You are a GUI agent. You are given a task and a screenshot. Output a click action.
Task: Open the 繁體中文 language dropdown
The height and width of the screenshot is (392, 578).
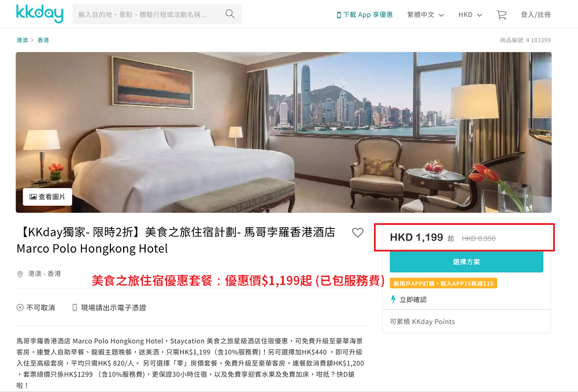pos(425,15)
